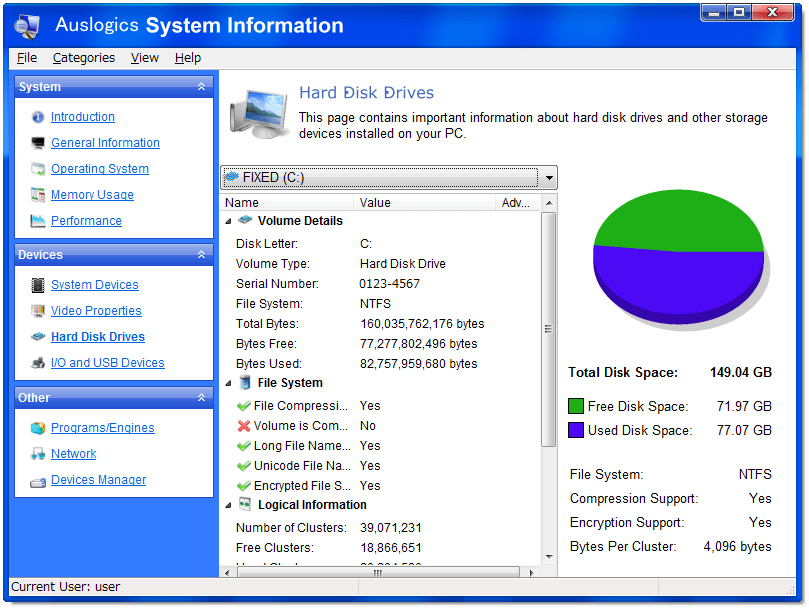This screenshot has height=609, width=809.
Task: Select the Bytes Free 77,277,802,496 row
Action: click(x=381, y=344)
